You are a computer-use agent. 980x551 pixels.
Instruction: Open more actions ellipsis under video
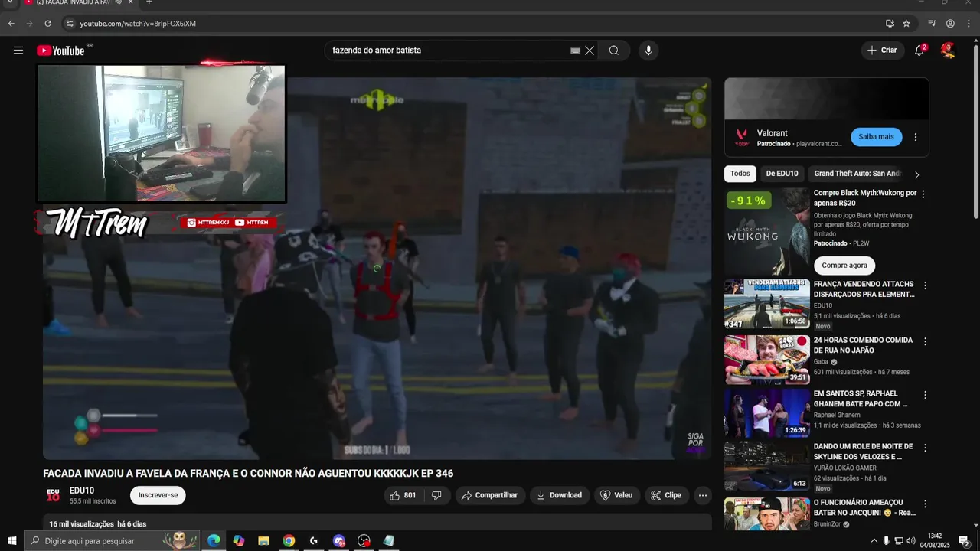(703, 495)
